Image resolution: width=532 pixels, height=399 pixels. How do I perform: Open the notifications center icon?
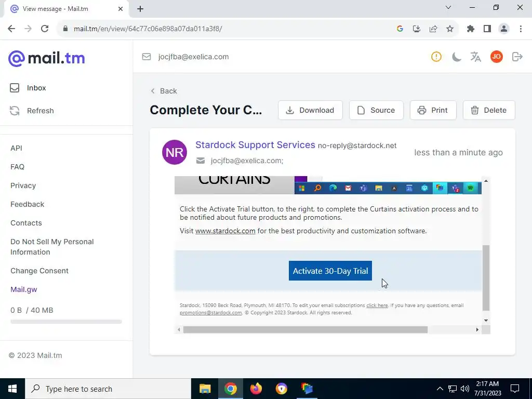tap(515, 389)
